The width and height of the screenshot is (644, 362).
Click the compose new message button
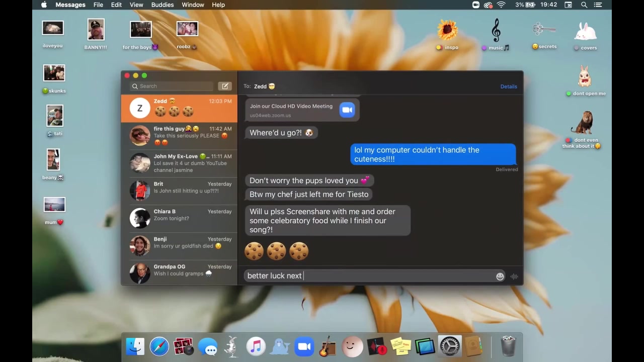[225, 86]
